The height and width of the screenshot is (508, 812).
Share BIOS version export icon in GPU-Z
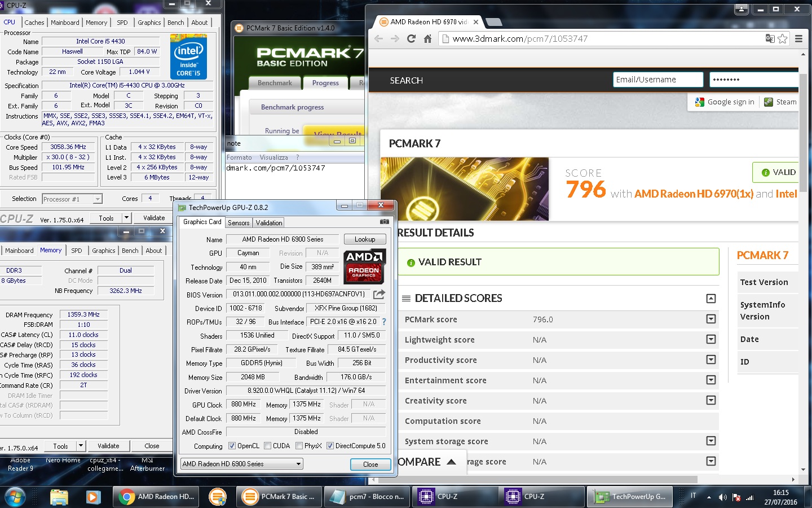(379, 294)
